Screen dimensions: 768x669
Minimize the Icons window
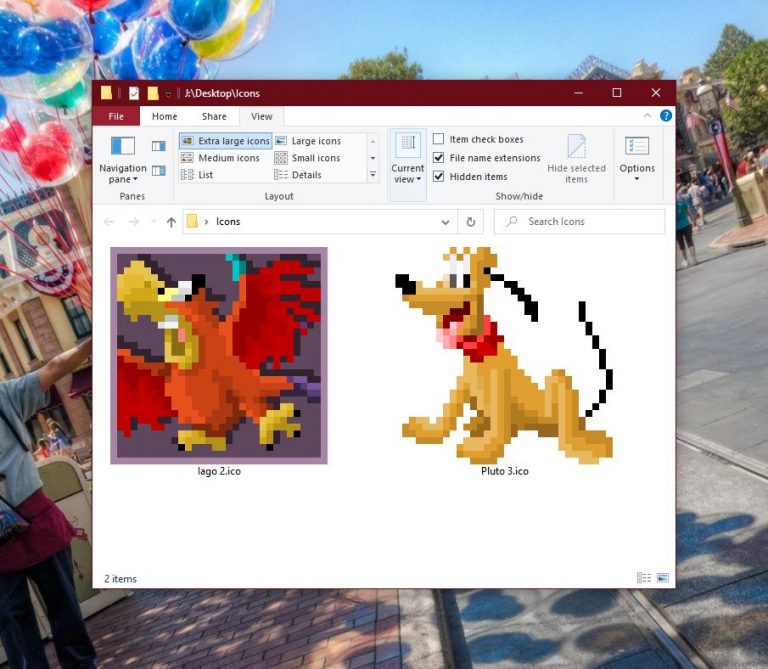pos(578,93)
